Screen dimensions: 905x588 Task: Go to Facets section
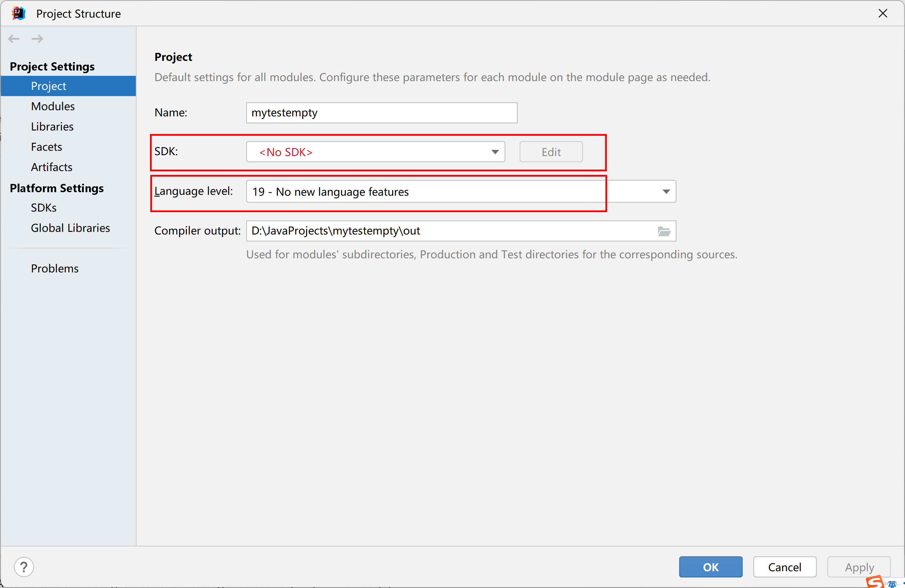click(46, 147)
